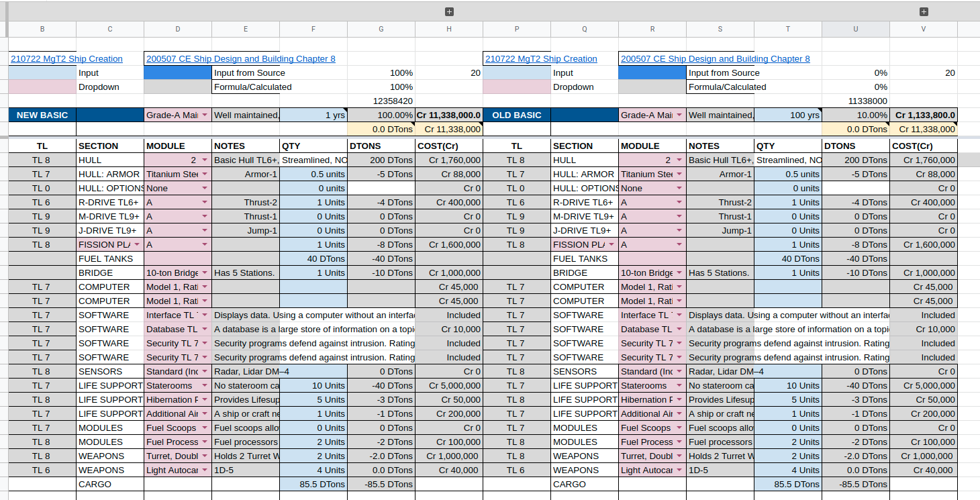Click left light blue Input legend swatch

coord(42,73)
